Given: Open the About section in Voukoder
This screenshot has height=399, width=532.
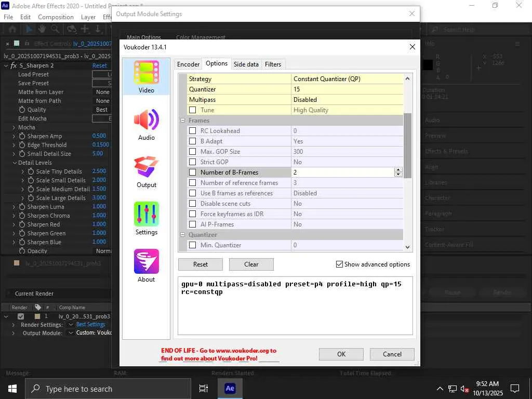Looking at the screenshot, I should (146, 266).
